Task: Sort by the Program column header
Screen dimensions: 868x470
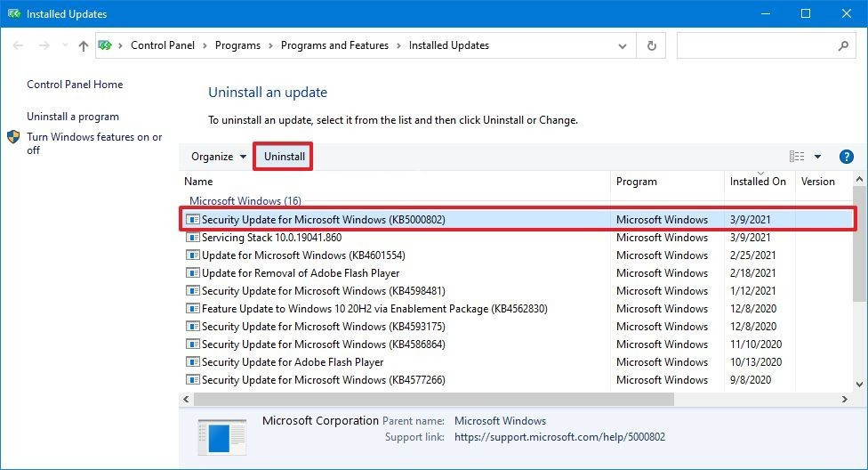Action: click(668, 182)
